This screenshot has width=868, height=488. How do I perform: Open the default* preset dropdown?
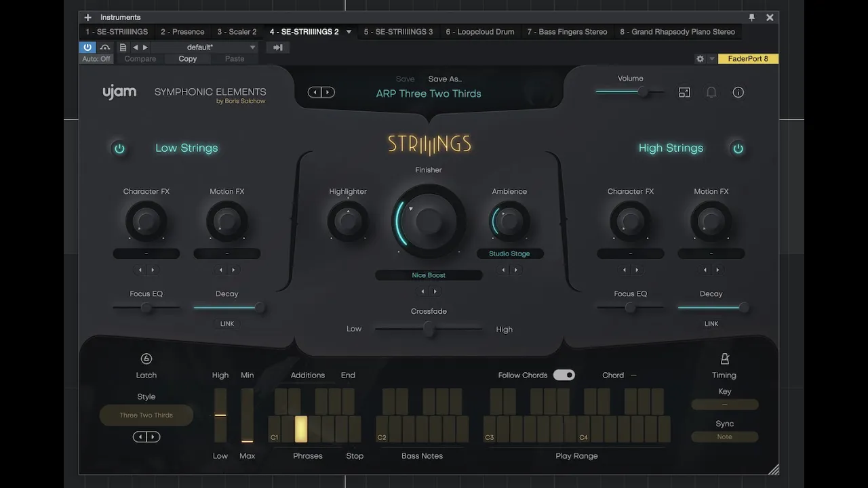click(204, 47)
